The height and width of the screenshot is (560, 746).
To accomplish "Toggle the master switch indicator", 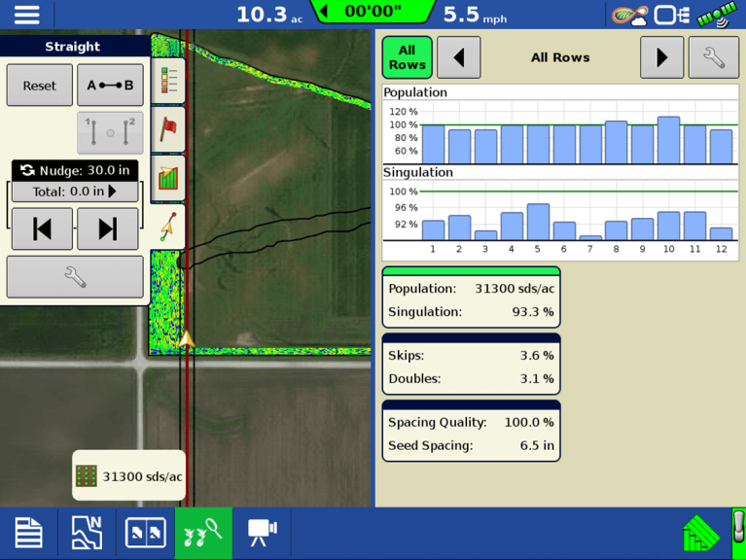I will pyautogui.click(x=738, y=533).
